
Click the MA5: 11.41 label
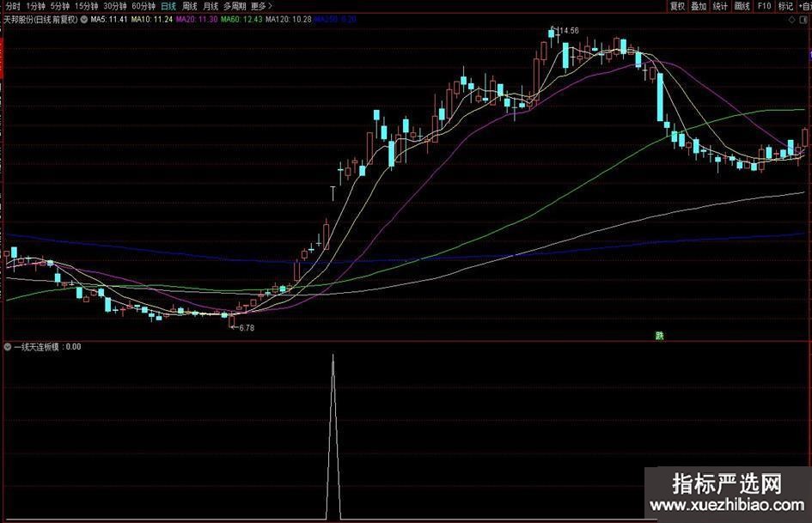pos(109,20)
